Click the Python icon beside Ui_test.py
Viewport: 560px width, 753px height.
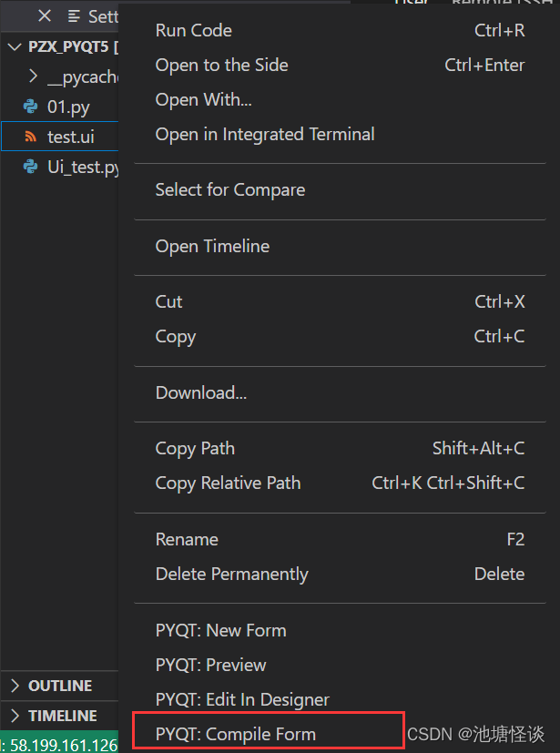pos(31,167)
